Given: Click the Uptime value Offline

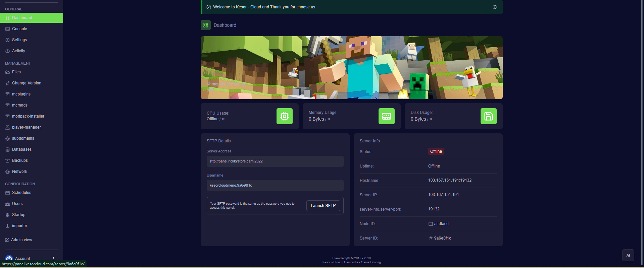Looking at the screenshot, I should 434,166.
